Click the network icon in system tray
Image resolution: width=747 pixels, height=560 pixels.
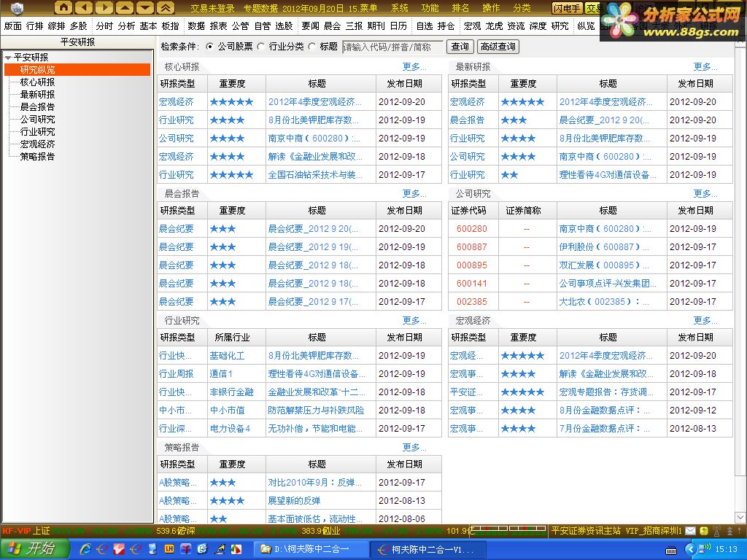coord(705,549)
